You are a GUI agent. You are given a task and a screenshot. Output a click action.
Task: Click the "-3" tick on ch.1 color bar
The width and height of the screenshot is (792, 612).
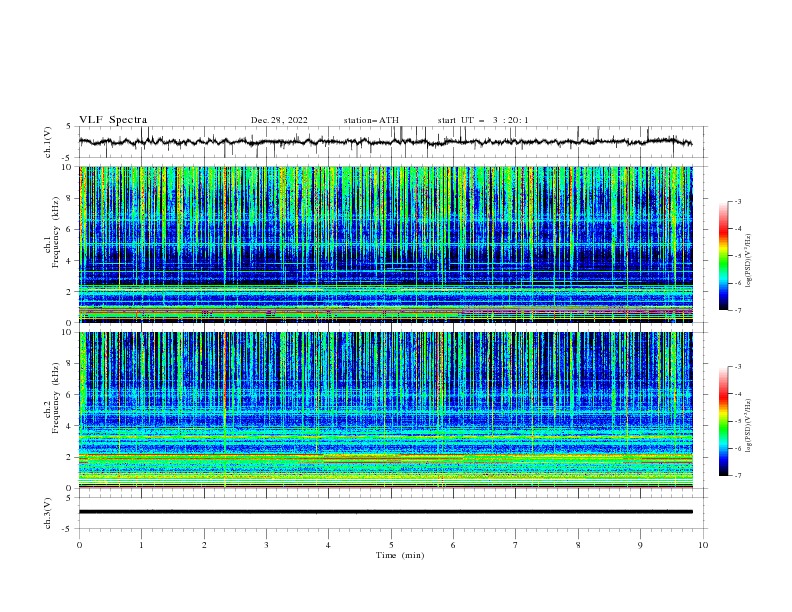click(738, 201)
